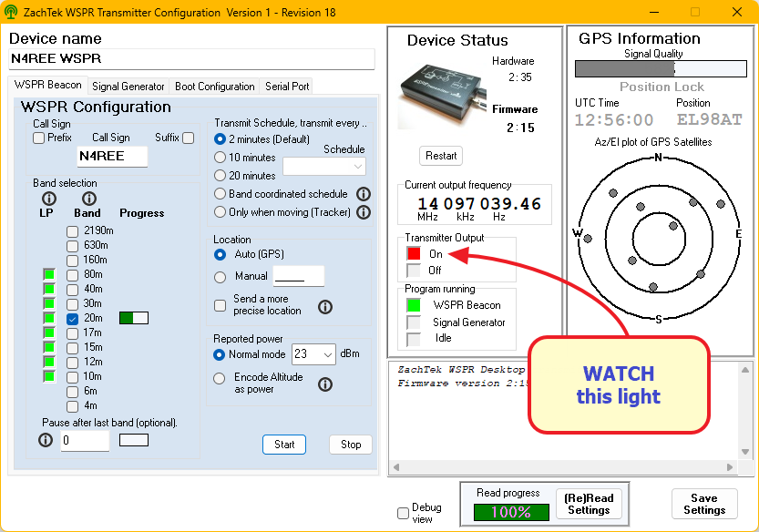The height and width of the screenshot is (532, 759).
Task: Click info icon next to Band coordinated schedule
Action: [x=364, y=194]
